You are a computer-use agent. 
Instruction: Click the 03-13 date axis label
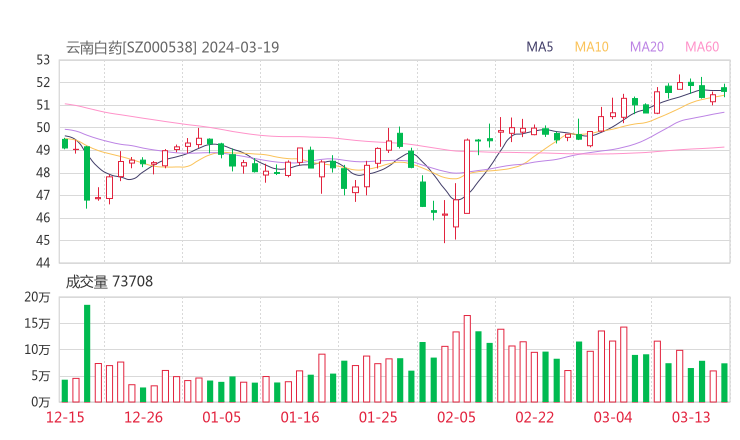(691, 417)
